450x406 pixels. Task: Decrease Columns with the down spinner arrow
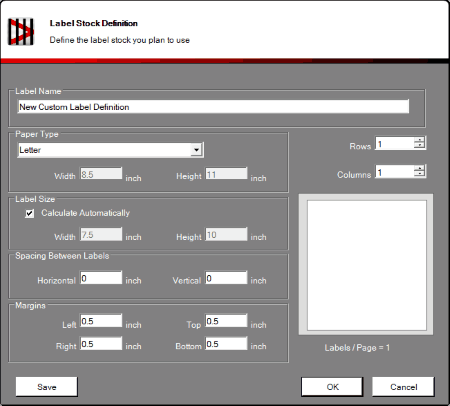click(x=419, y=174)
